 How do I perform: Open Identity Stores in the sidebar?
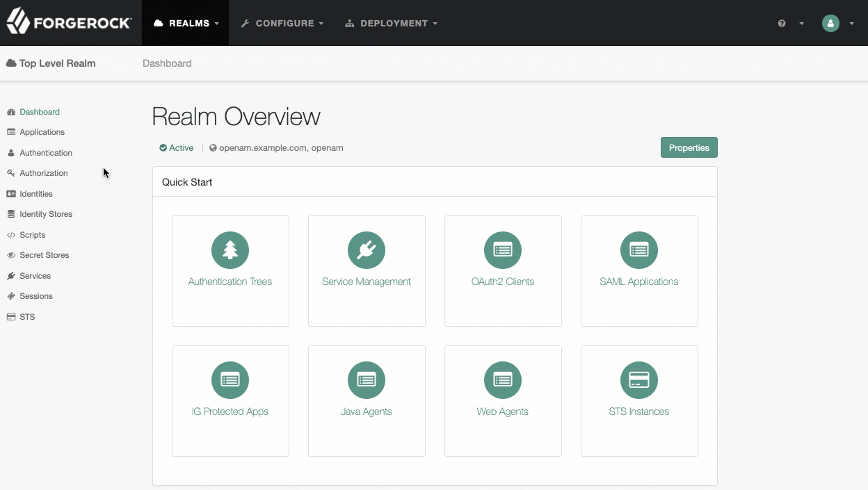point(46,214)
